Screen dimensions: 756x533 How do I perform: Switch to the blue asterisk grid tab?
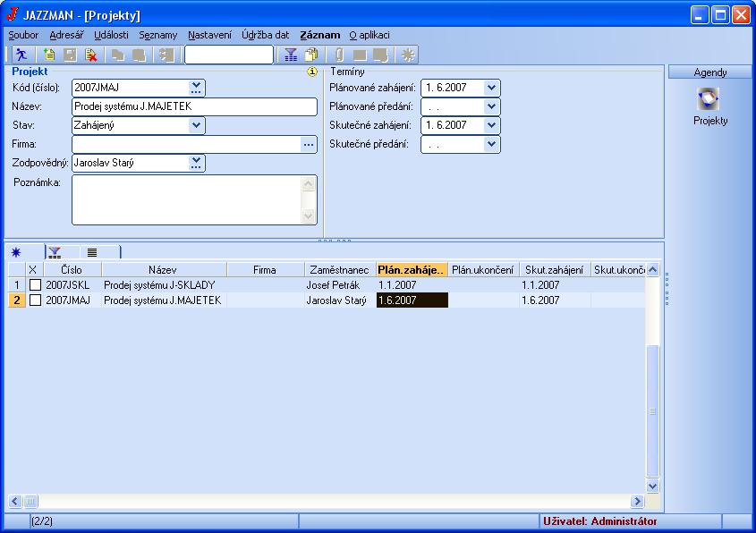pyautogui.click(x=16, y=252)
